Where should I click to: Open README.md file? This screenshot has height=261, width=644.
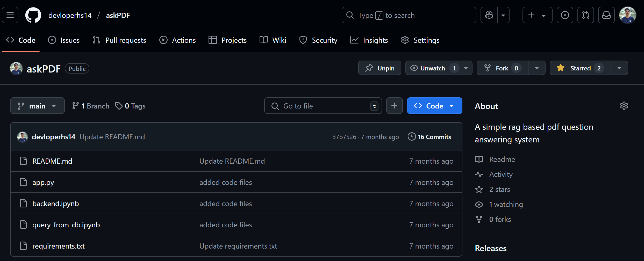52,161
